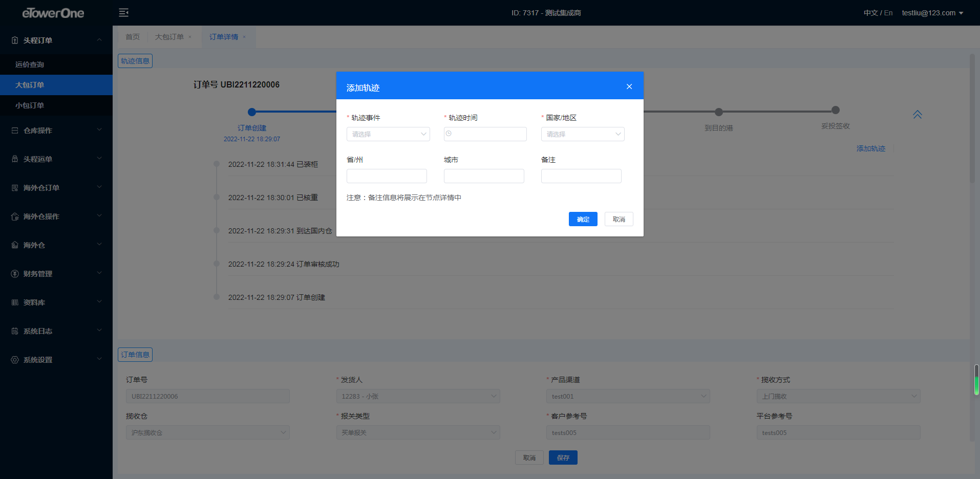The image size is (980, 479).
Task: Expand the 仓库操作 sidebar menu
Action: tap(56, 130)
